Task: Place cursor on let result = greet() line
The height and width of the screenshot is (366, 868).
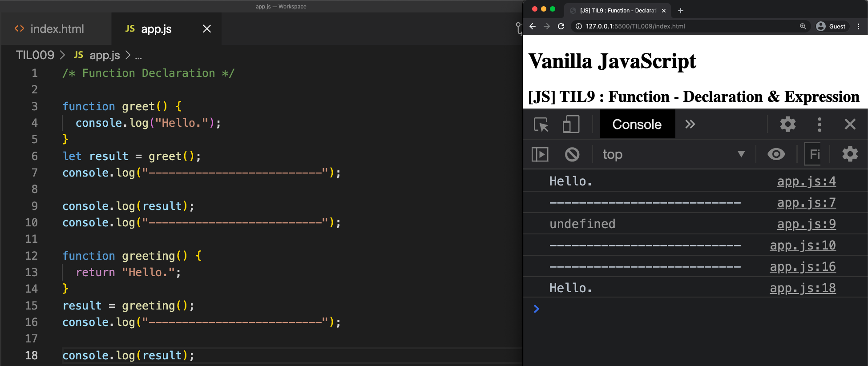Action: 132,156
